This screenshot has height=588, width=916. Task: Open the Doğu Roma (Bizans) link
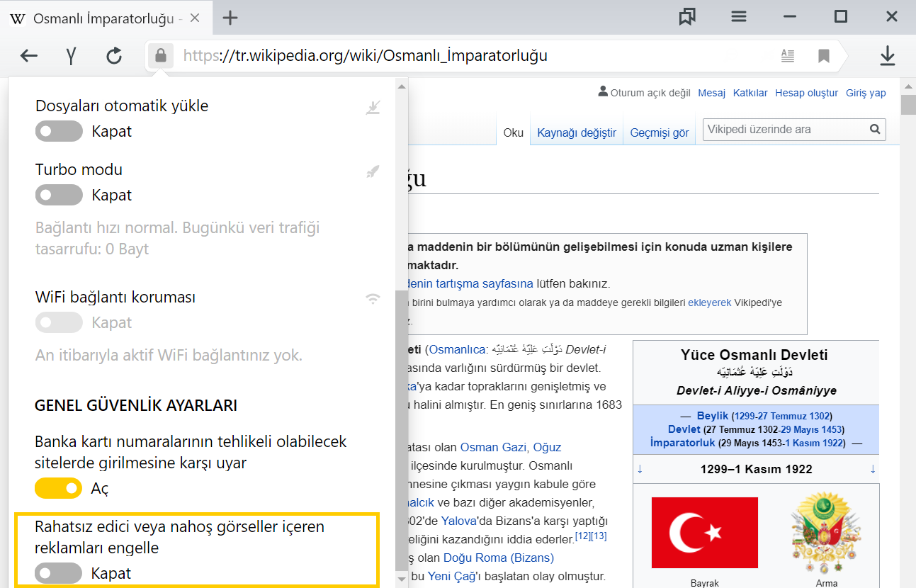(499, 558)
